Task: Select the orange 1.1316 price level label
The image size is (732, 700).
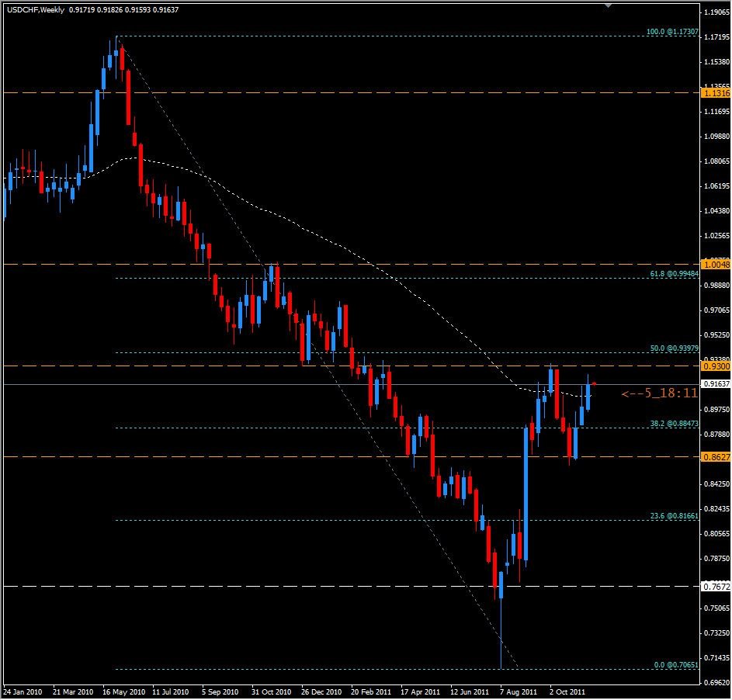Action: point(713,93)
